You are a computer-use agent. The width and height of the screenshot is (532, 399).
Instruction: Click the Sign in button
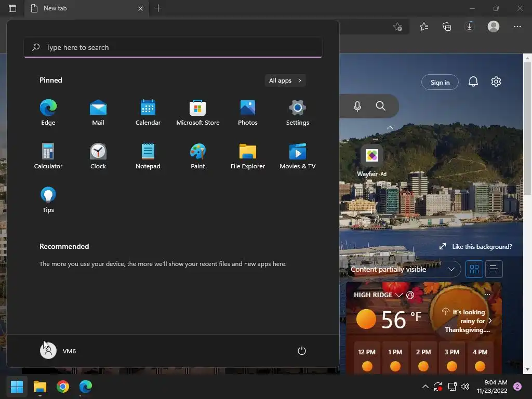(x=440, y=82)
